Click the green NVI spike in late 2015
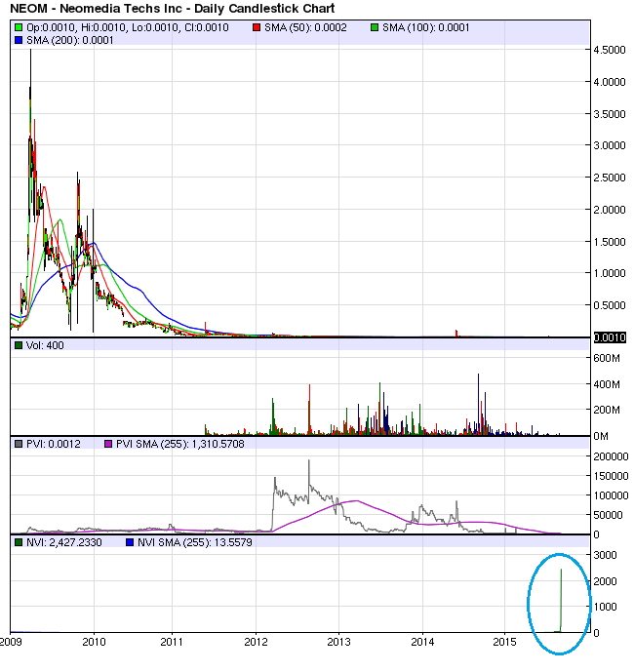 click(x=561, y=600)
